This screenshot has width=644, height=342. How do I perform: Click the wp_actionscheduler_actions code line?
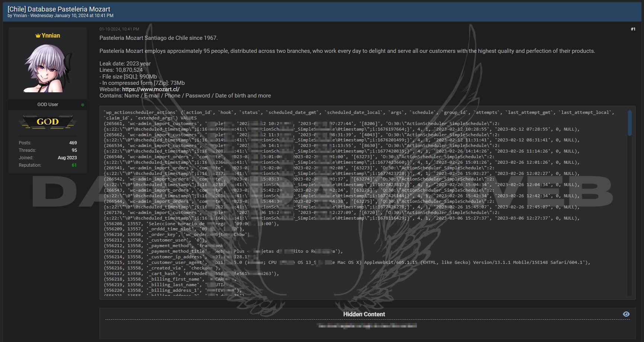coord(359,112)
